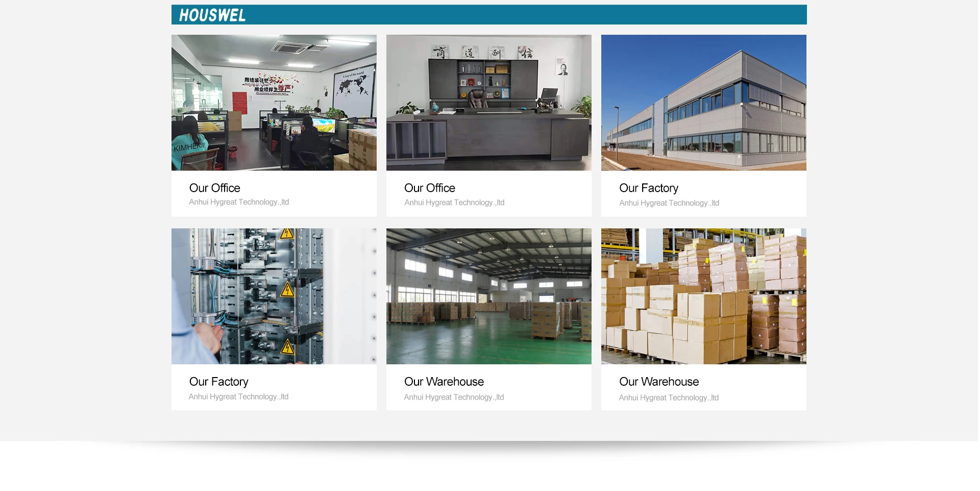This screenshot has width=980, height=491.
Task: Click 'Our Warehouse' title under stacked boxes photo
Action: (x=659, y=382)
